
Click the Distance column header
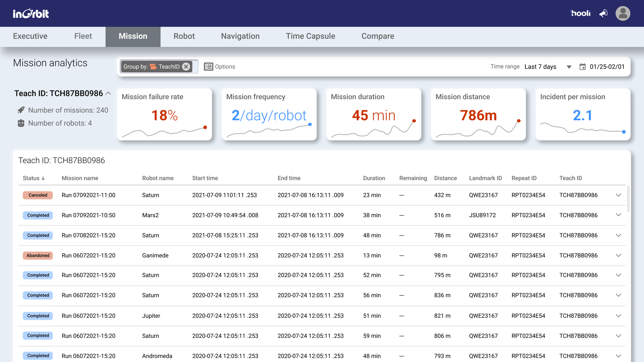tap(445, 178)
